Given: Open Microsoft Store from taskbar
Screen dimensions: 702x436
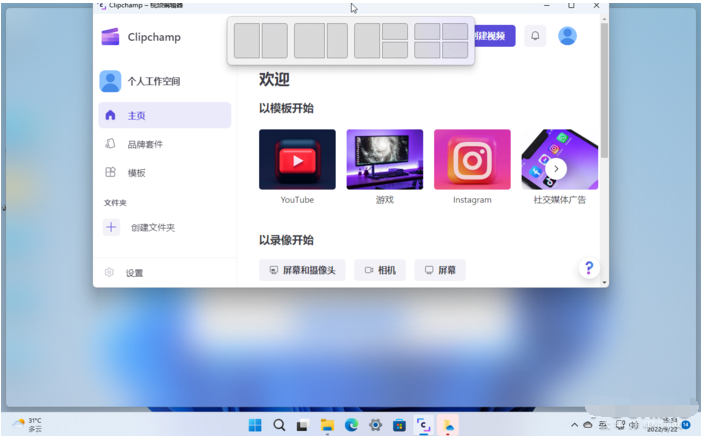Looking at the screenshot, I should pyautogui.click(x=399, y=425).
